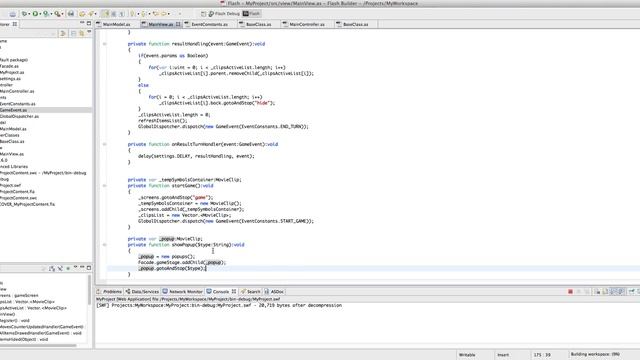Open the Data/Services view tab
The width and height of the screenshot is (640, 360).
142,291
